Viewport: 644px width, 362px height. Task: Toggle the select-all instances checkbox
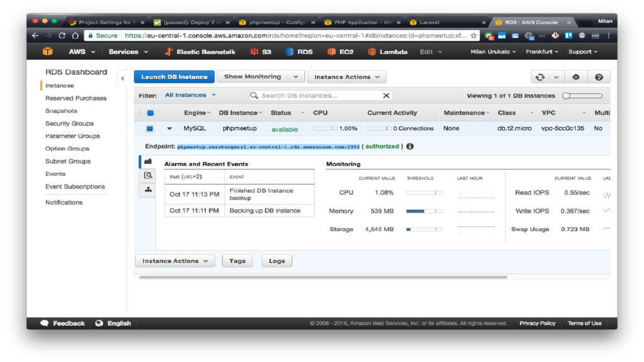click(x=150, y=113)
